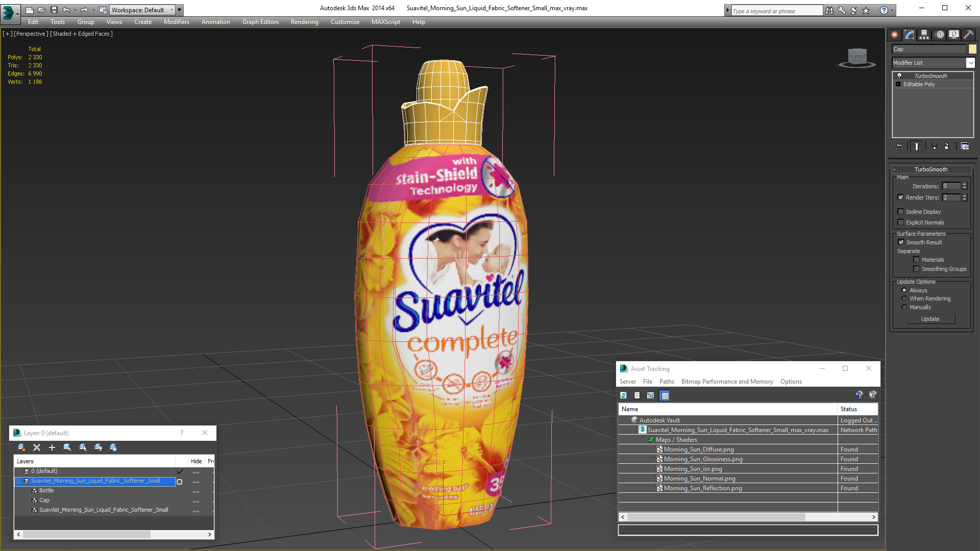Click Make Unique icon under modifier stack
Screen dimensions: 980x551
point(935,146)
